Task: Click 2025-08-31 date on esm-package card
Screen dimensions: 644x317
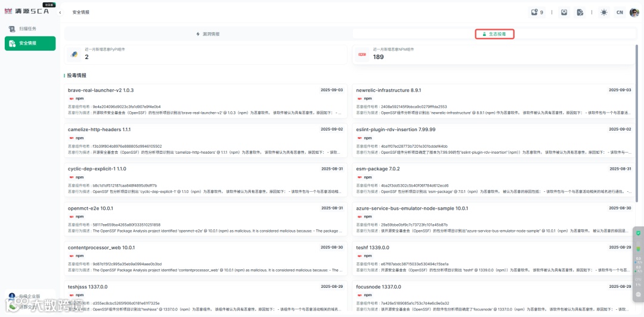Action: (620, 169)
